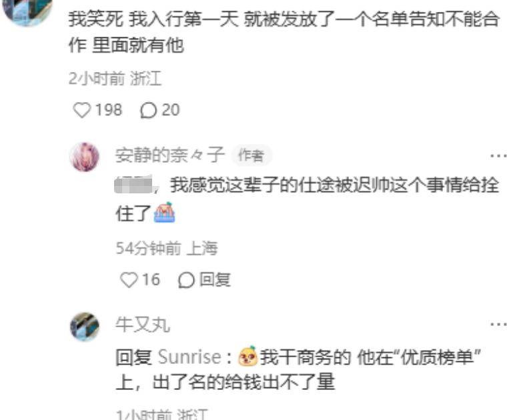Click the yellow laughing emoji before 我干商务的
Image resolution: width=513 pixels, height=420 pixels.
pos(247,355)
